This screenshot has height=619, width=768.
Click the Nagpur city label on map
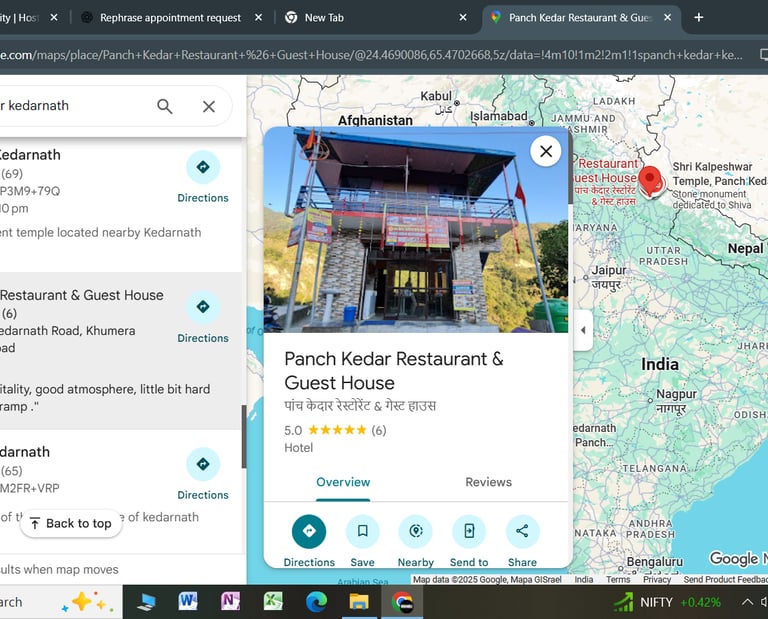pos(676,394)
